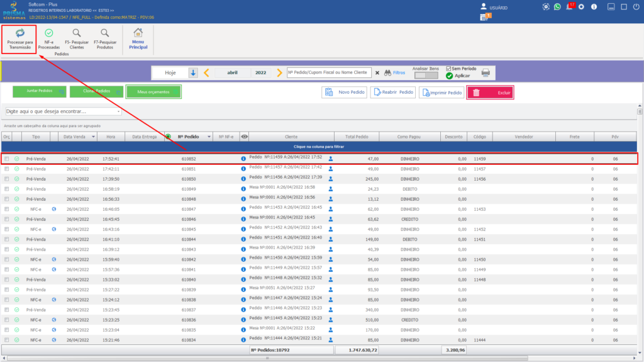This screenshot has height=362, width=644.
Task: Click the horizontal scrollbar at bottom
Action: coord(267,358)
